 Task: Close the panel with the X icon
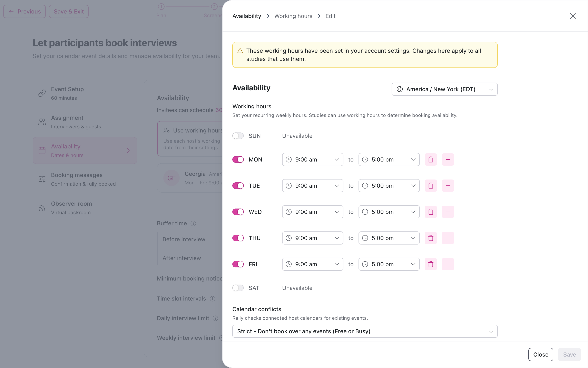click(x=573, y=16)
